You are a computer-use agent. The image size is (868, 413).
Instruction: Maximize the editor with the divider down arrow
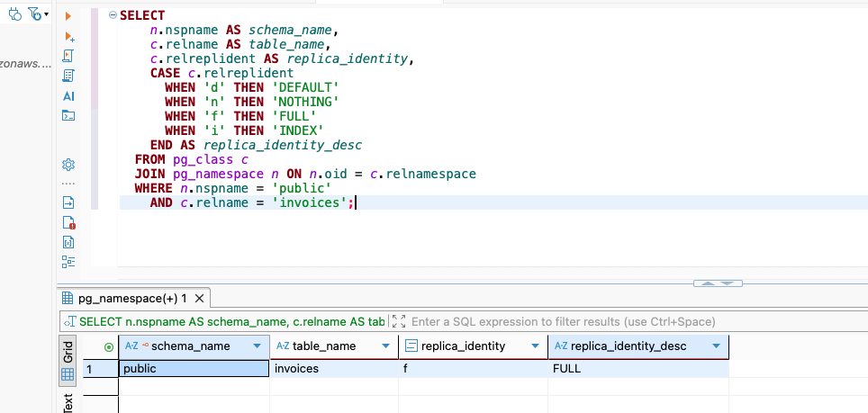[x=729, y=283]
